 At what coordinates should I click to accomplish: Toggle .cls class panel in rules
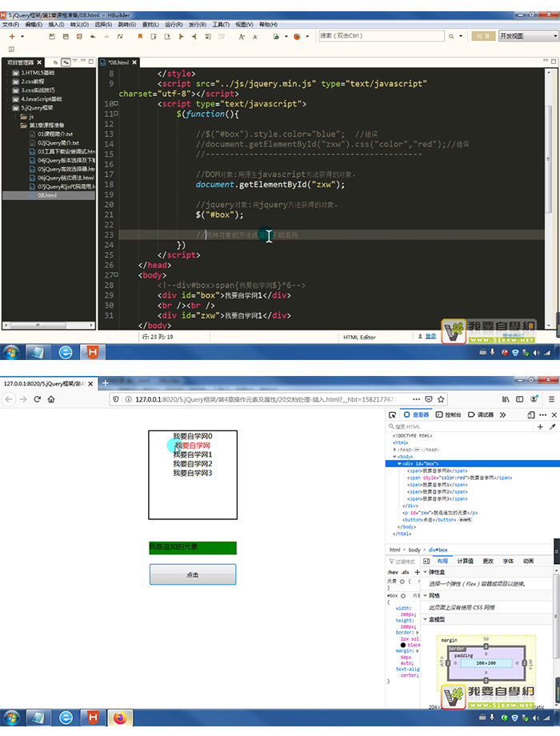(x=405, y=572)
